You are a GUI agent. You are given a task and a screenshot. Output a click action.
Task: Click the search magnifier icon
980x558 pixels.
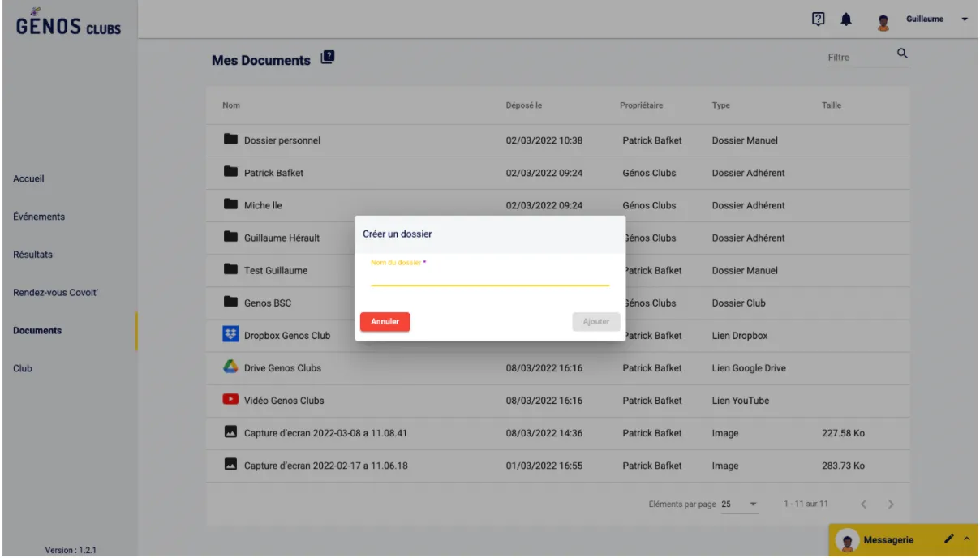point(900,55)
